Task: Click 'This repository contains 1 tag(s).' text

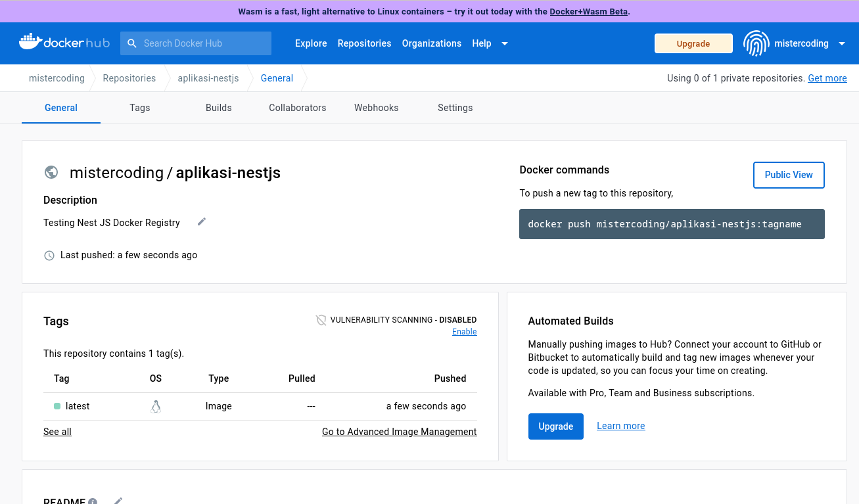Action: click(x=114, y=354)
